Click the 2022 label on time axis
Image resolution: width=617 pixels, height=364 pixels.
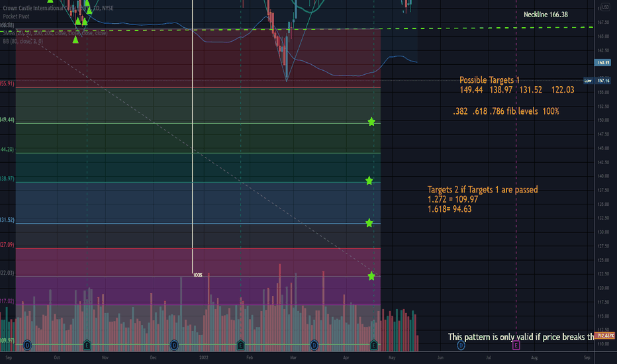pos(204,357)
